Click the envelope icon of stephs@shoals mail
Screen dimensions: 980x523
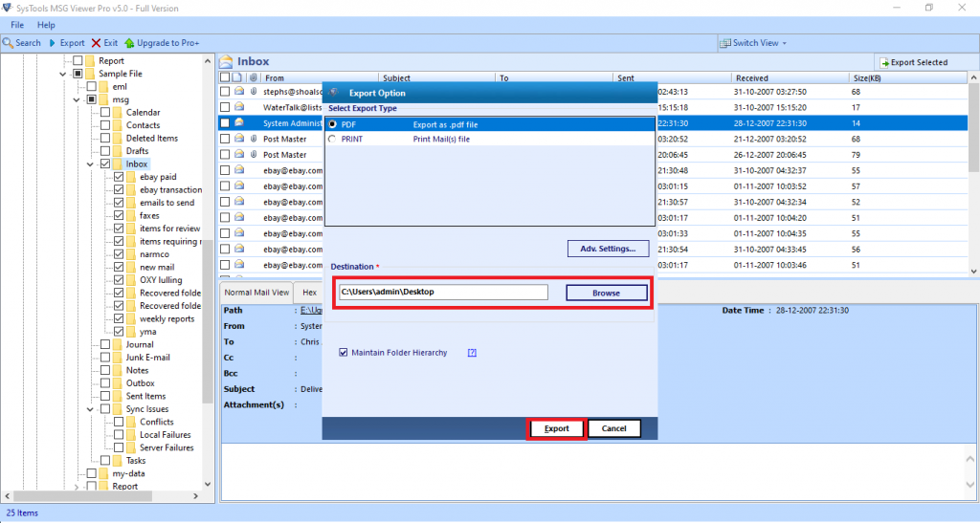click(238, 91)
